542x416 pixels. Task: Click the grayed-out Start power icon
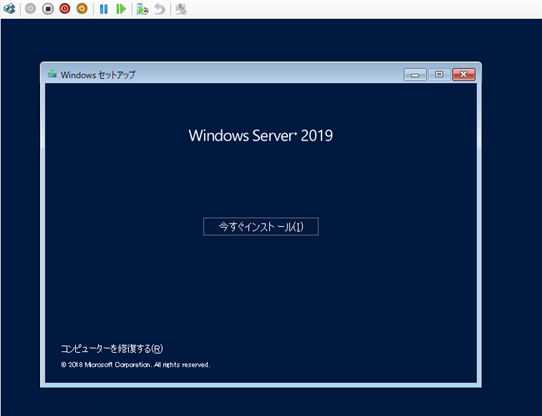click(x=30, y=9)
